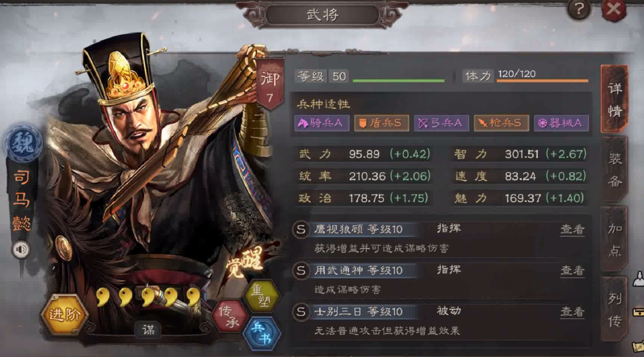View details of 鹰视狼顾 skill via 查看

click(572, 229)
